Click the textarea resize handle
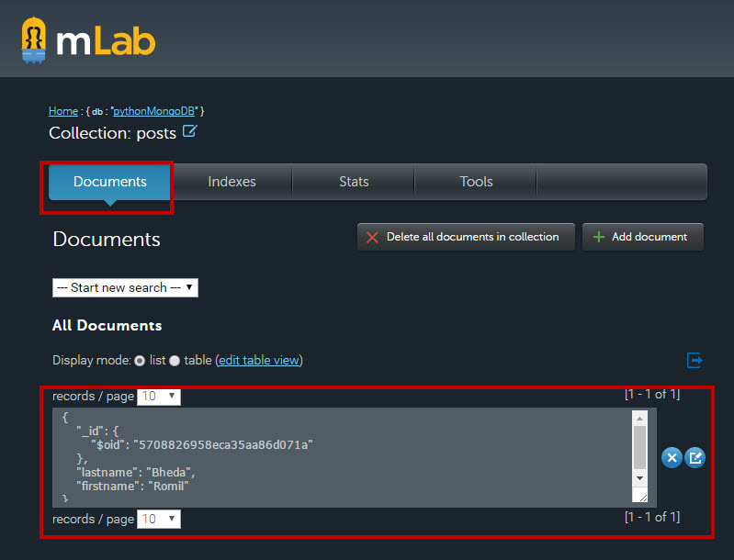This screenshot has height=560, width=734. pyautogui.click(x=642, y=498)
